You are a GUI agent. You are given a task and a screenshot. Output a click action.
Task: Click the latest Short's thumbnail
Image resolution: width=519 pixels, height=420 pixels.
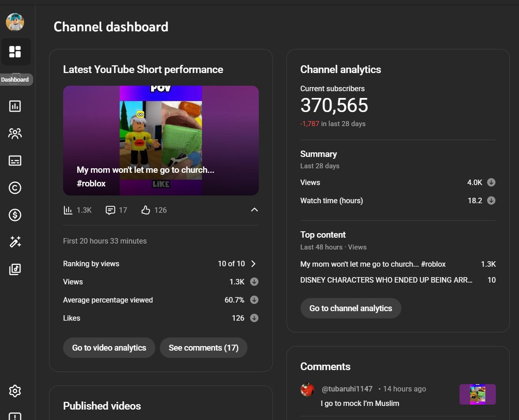tap(161, 140)
